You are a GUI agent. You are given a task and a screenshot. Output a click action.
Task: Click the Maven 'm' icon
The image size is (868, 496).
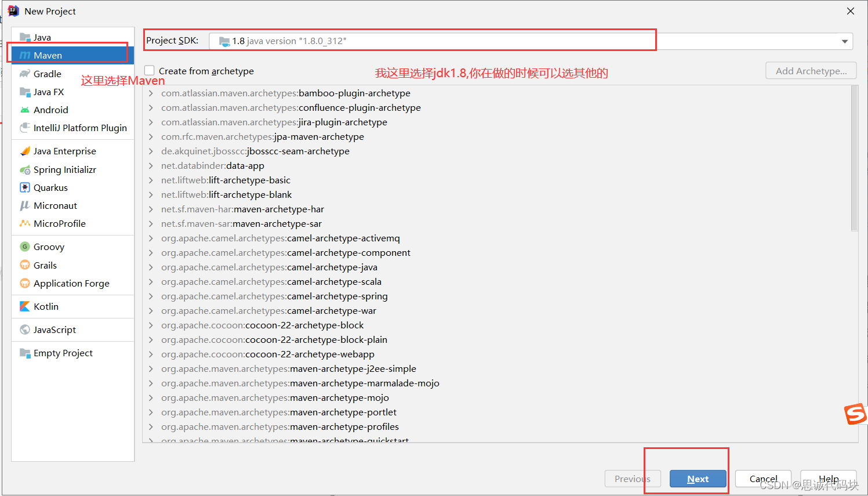(25, 55)
